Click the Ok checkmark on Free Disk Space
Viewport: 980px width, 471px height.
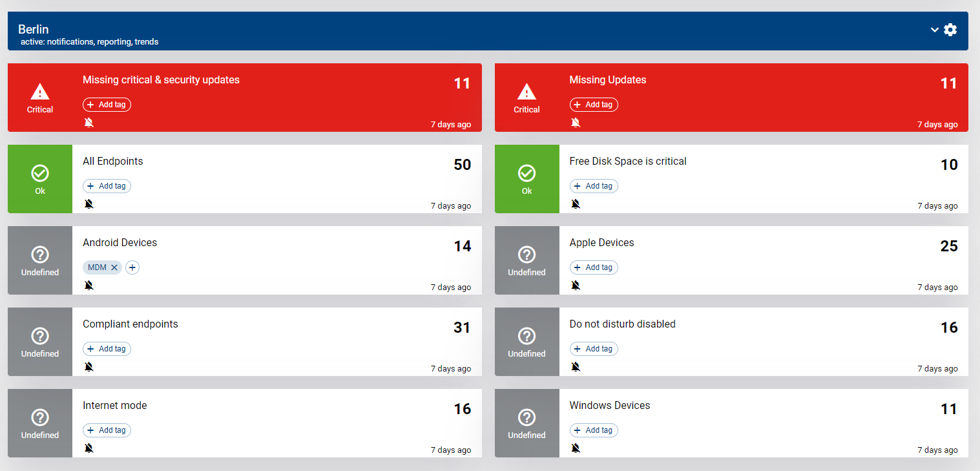click(x=526, y=173)
